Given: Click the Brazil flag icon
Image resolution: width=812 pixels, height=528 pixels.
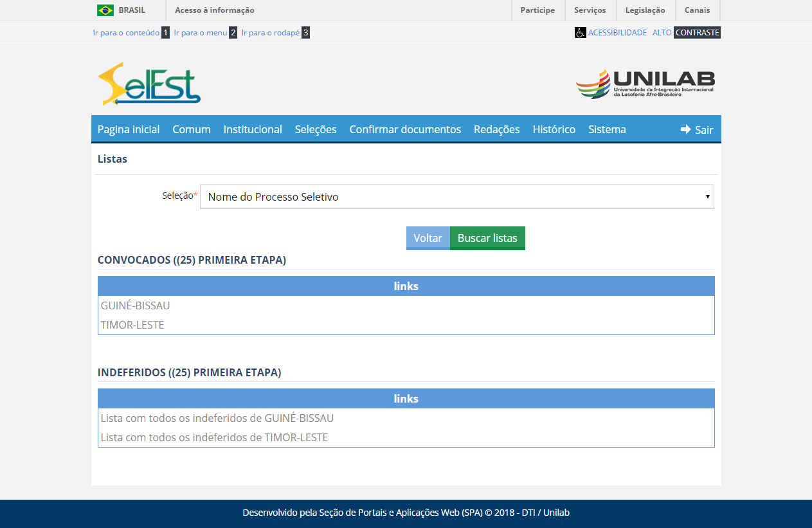Looking at the screenshot, I should (x=105, y=10).
